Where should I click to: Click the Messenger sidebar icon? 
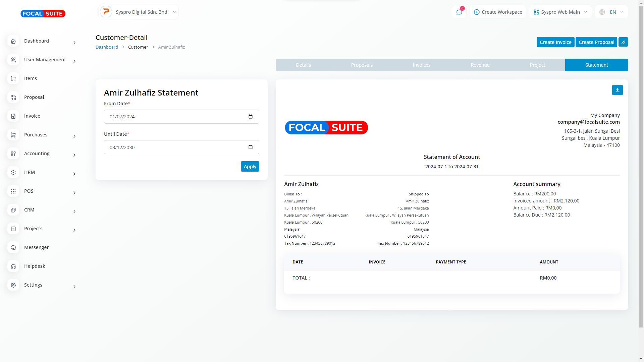coord(13,248)
